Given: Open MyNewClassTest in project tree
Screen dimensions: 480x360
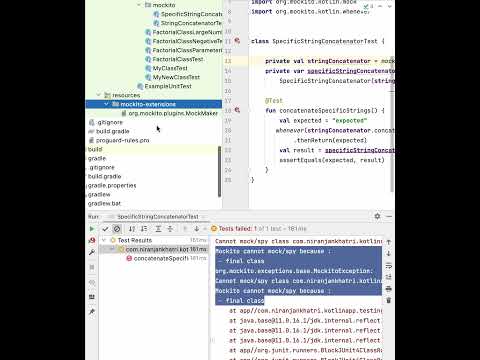Looking at the screenshot, I should pyautogui.click(x=176, y=77).
